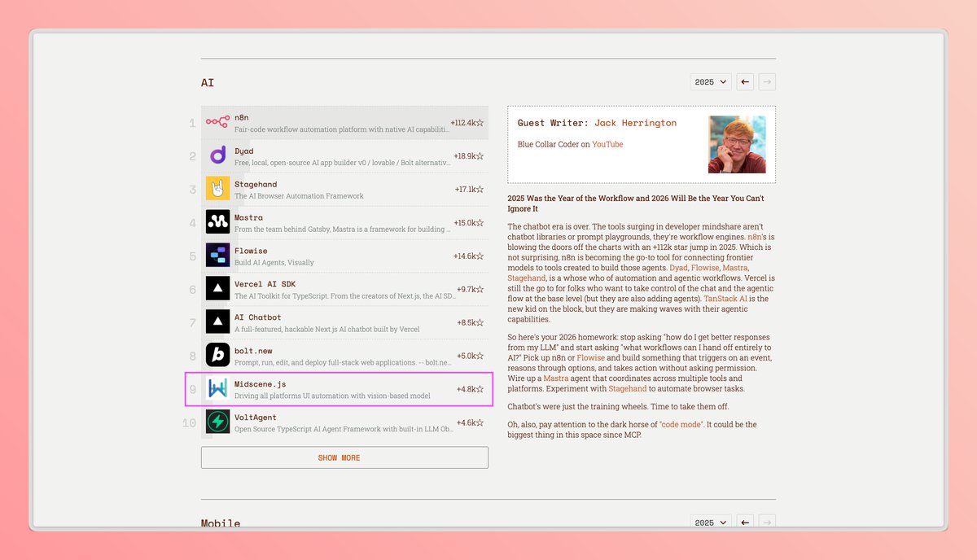Click the Mobile section heading
The image size is (977, 560).
221,523
